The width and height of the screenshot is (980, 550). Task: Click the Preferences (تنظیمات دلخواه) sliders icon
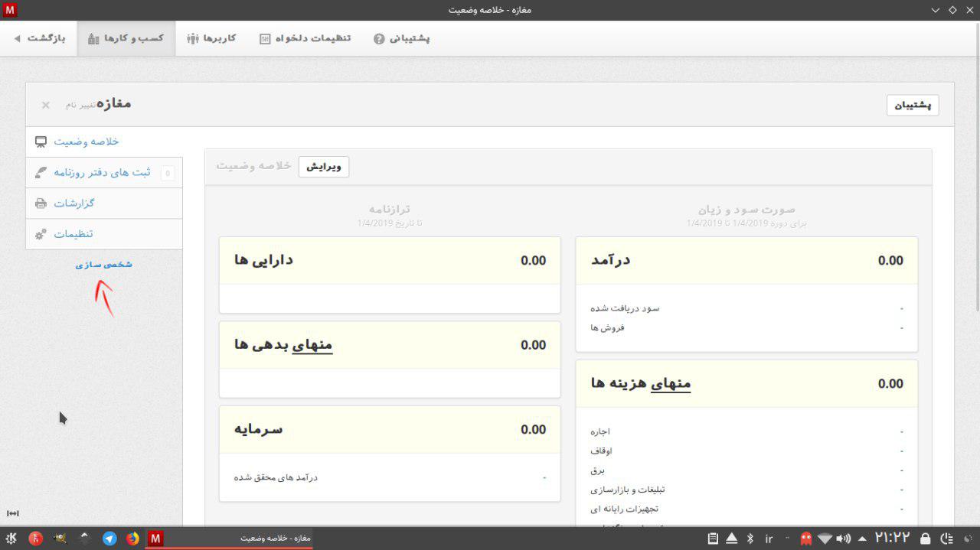pos(265,38)
